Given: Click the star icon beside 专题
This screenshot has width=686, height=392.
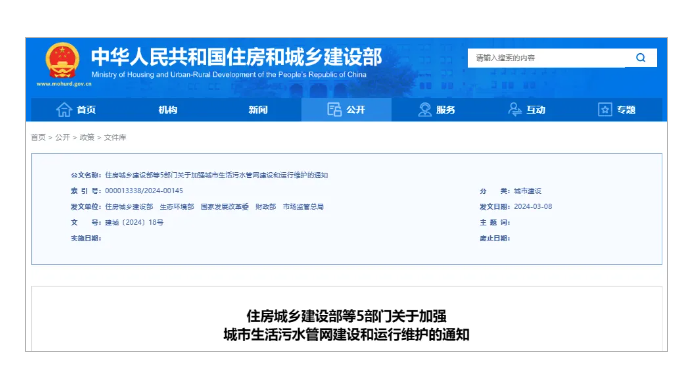Looking at the screenshot, I should (605, 109).
